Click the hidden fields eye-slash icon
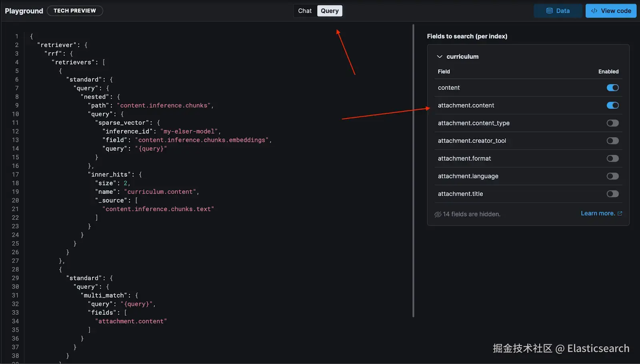640x364 pixels. [x=438, y=214]
